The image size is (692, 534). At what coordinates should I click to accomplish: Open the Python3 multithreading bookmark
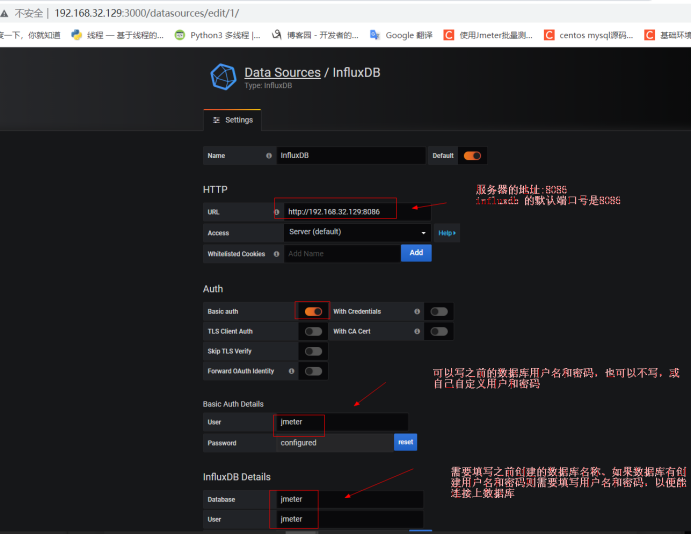(x=218, y=35)
